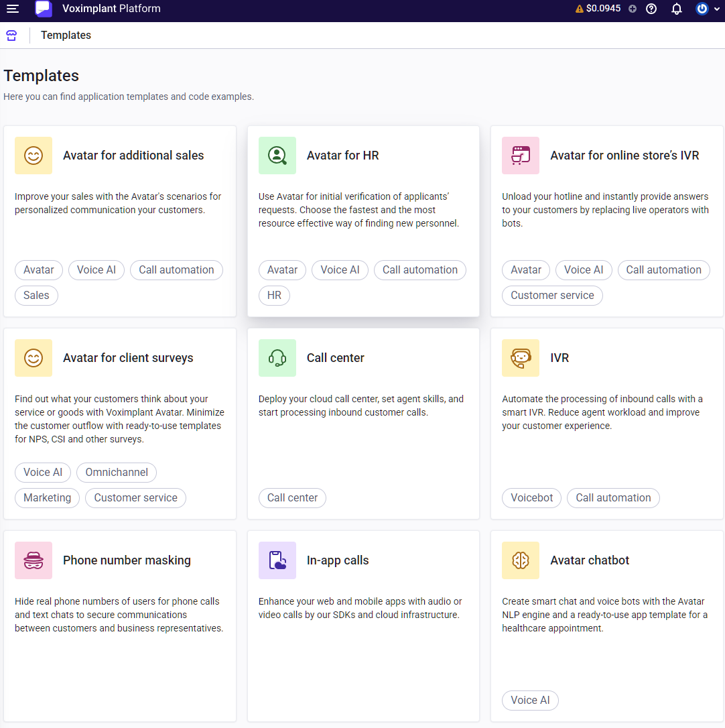Open the Avatar for additional sales template

coord(133,156)
